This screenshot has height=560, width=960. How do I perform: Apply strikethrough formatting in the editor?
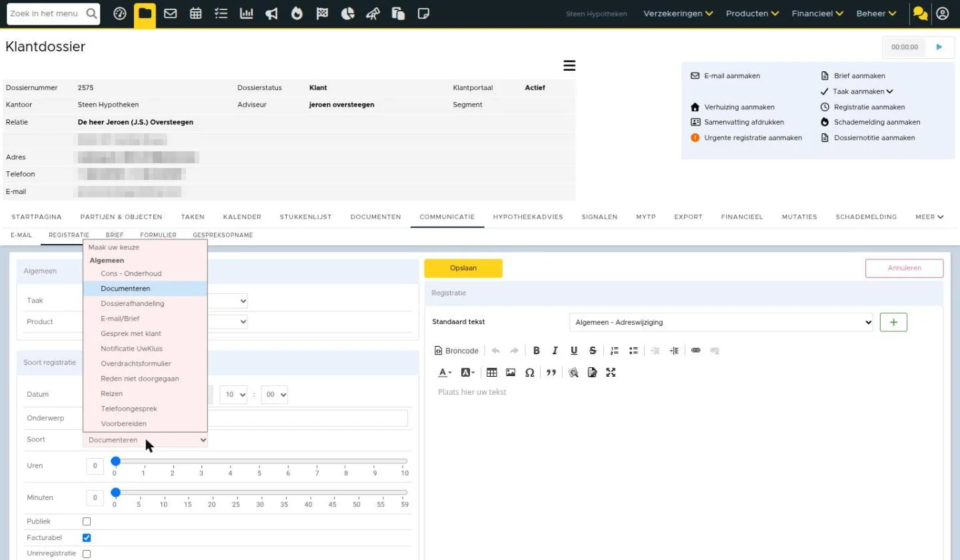pyautogui.click(x=593, y=351)
